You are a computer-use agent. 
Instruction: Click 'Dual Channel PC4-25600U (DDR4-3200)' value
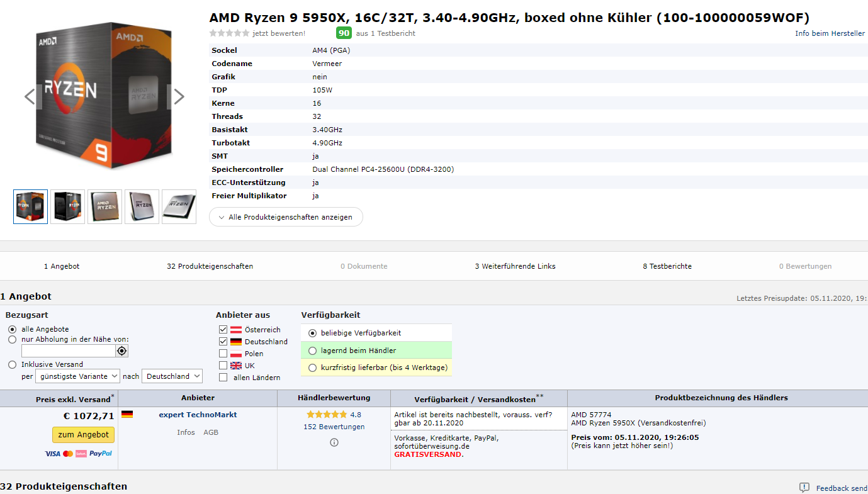pos(383,169)
